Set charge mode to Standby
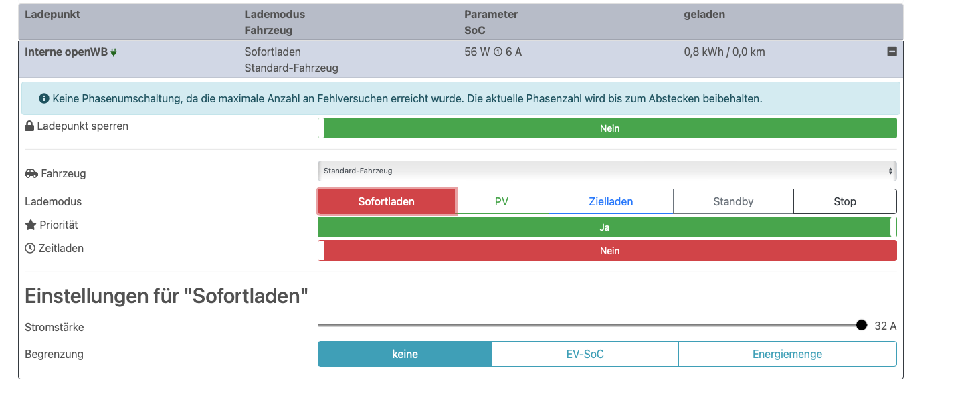This screenshot has width=980, height=404. [733, 201]
